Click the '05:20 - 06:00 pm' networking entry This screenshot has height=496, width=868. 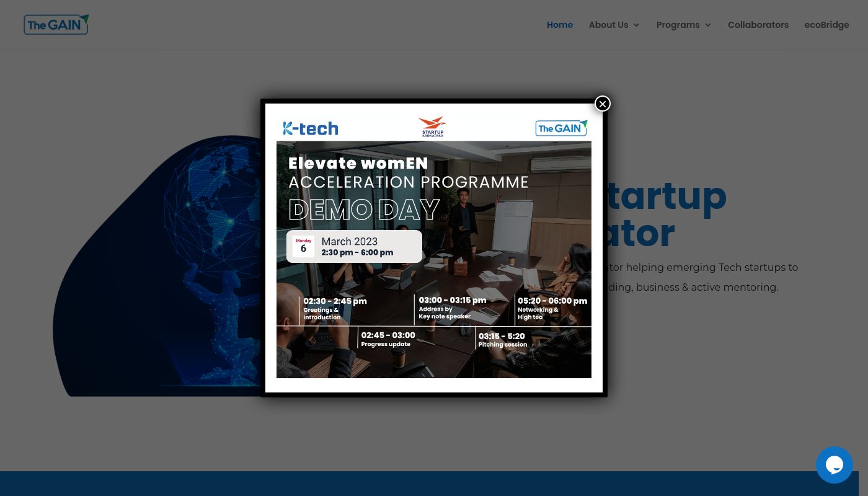point(552,308)
